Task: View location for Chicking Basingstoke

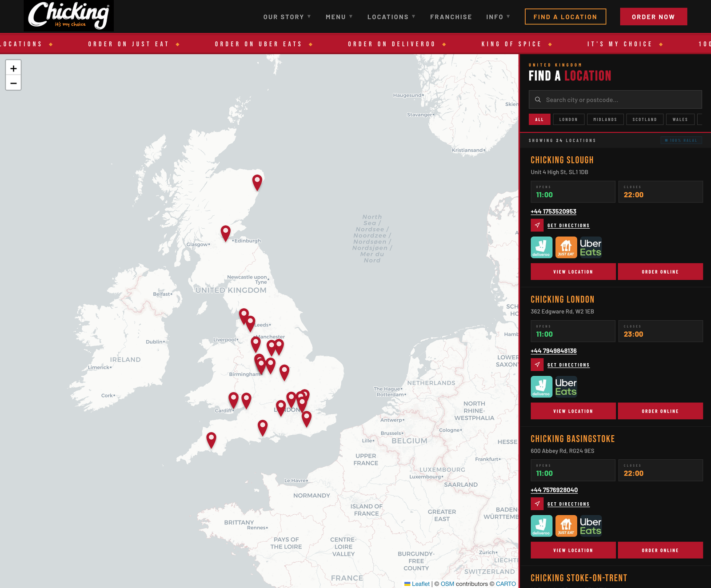Action: tap(573, 550)
